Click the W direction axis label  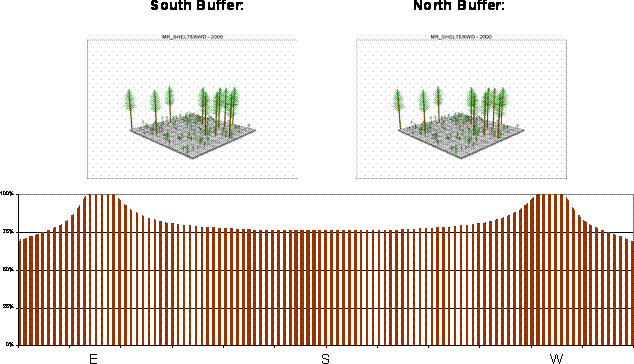point(556,359)
